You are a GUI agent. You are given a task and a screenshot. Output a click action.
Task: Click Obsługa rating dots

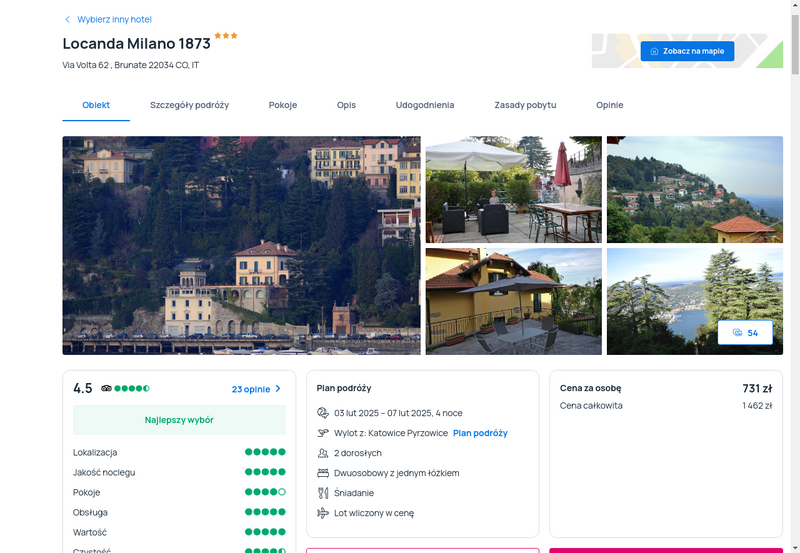point(265,512)
